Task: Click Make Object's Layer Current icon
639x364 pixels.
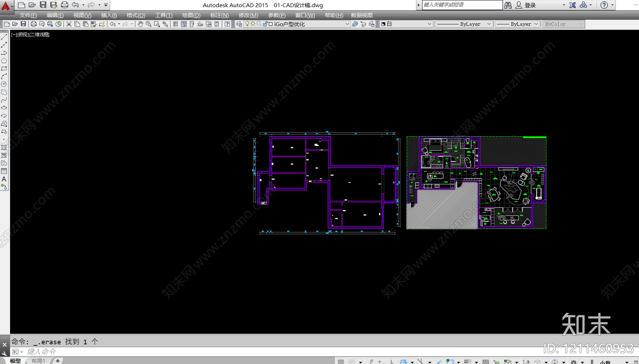Action: 355,24
